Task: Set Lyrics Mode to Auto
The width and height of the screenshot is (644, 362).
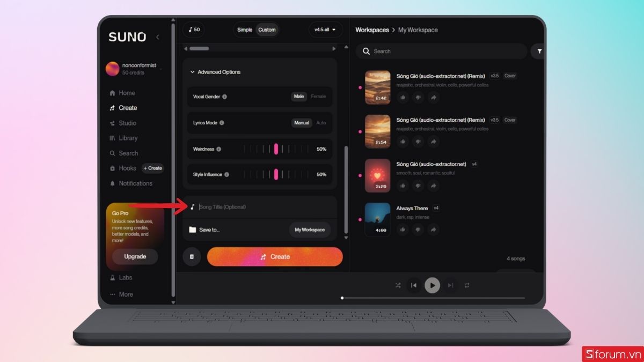Action: (321, 123)
